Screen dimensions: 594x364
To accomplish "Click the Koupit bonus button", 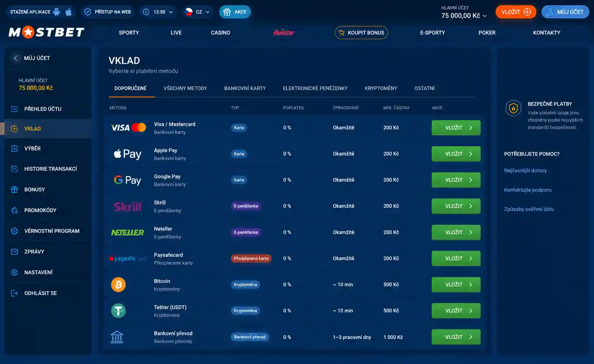I will click(x=362, y=33).
